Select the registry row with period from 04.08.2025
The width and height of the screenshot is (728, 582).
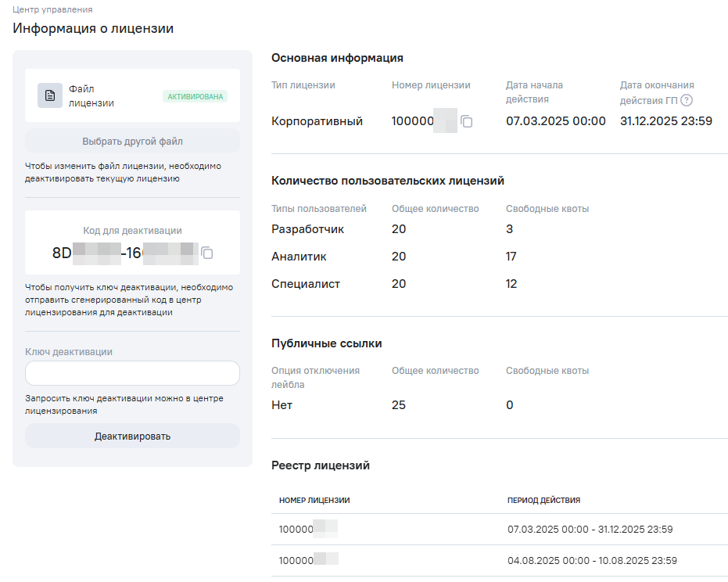499,560
